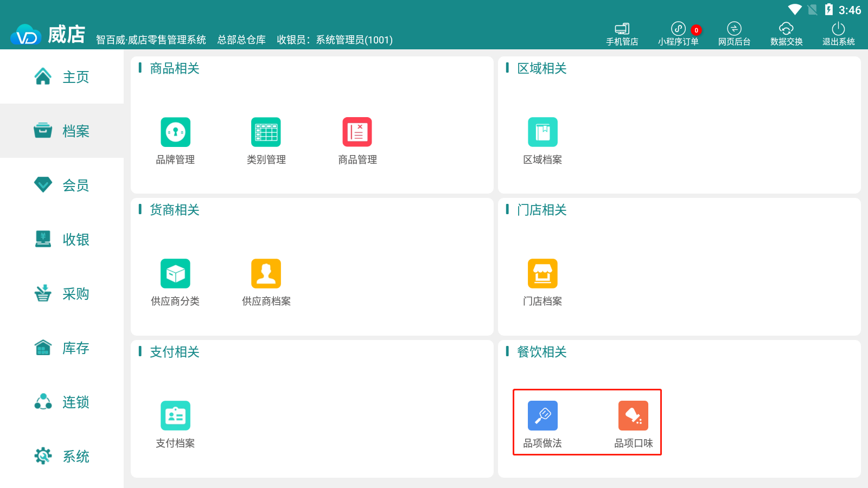Viewport: 868px width, 488px height.
Task: Open 门店档案 store archive icon
Action: click(542, 274)
